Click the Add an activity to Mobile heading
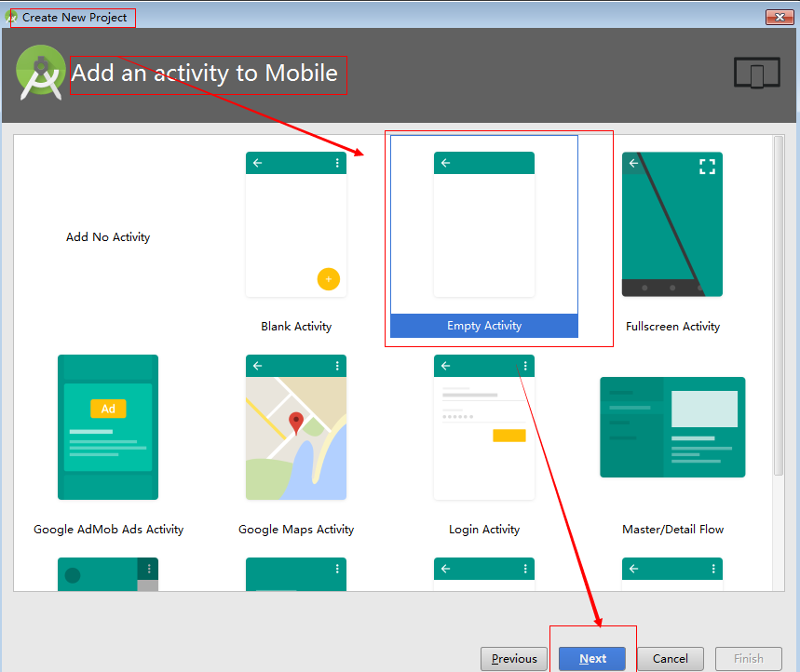800x672 pixels. [205, 73]
